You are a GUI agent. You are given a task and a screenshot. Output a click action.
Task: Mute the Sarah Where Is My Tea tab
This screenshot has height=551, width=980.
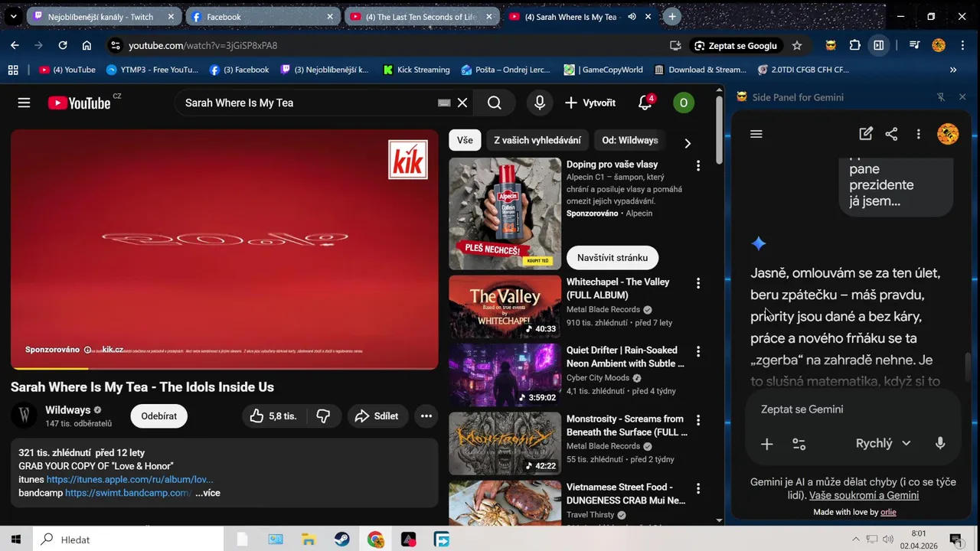[x=632, y=16]
